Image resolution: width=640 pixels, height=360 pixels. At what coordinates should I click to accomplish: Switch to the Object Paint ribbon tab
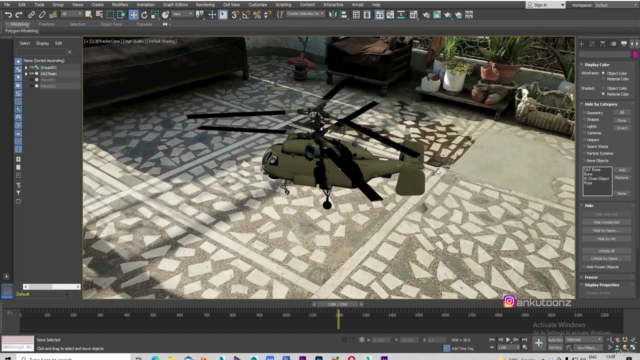[x=111, y=24]
